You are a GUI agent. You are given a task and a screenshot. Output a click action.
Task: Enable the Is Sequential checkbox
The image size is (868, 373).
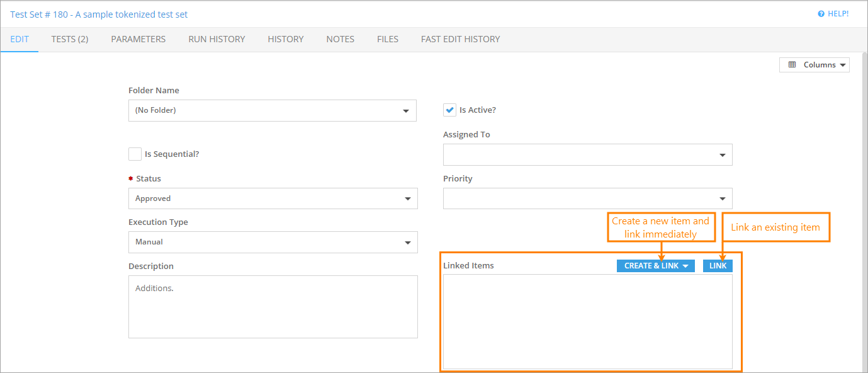135,154
